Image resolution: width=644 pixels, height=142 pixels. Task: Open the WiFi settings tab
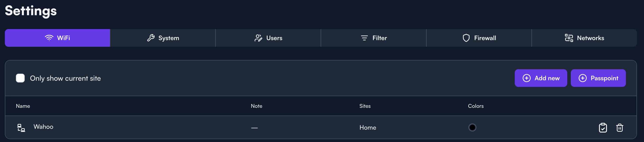coord(58,38)
